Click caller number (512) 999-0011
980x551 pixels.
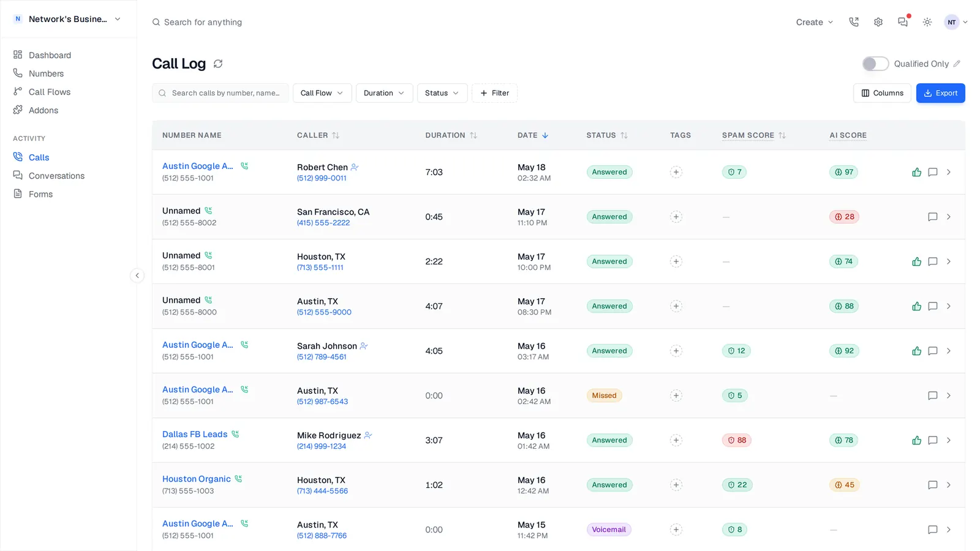[322, 178]
